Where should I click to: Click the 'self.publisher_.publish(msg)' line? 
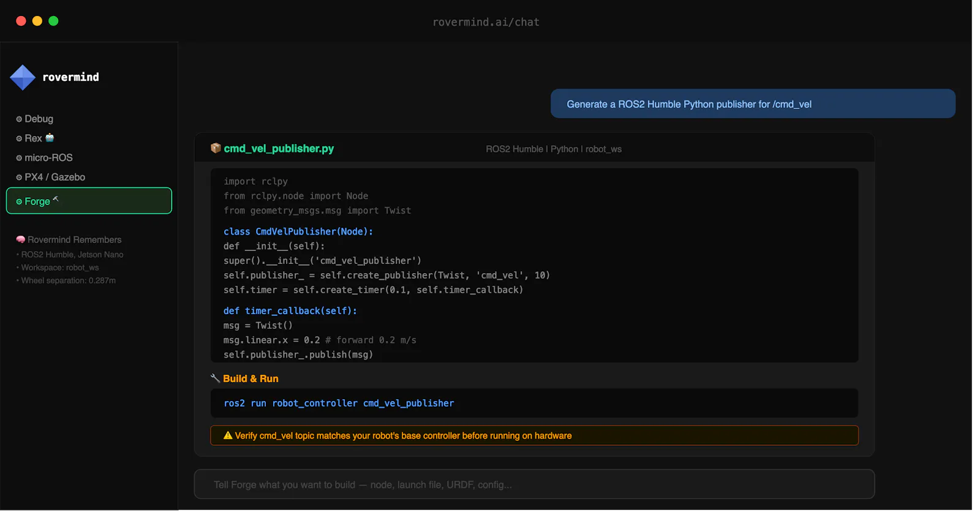pyautogui.click(x=298, y=355)
